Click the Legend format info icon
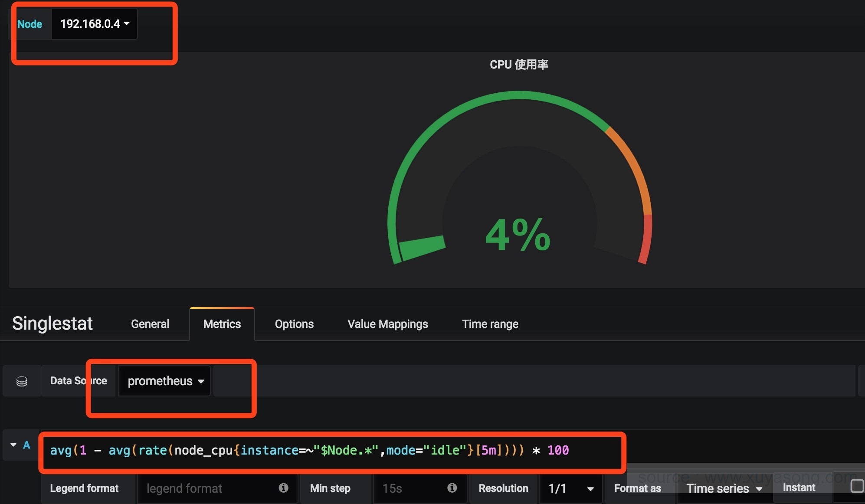Viewport: 865px width, 504px height. [x=283, y=488]
